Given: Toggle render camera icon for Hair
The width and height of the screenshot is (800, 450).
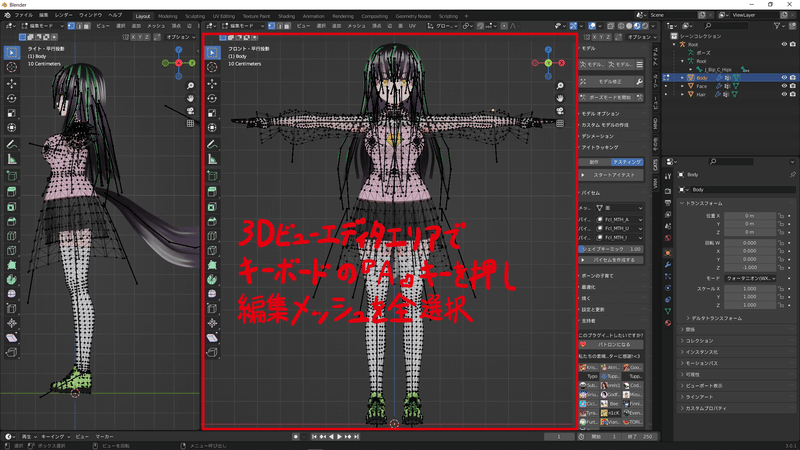Looking at the screenshot, I should coord(793,94).
